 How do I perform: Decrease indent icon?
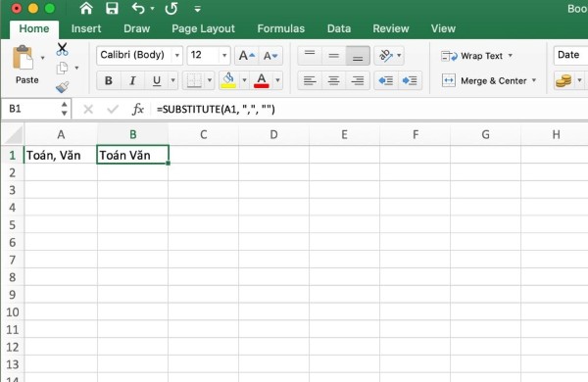pyautogui.click(x=386, y=80)
